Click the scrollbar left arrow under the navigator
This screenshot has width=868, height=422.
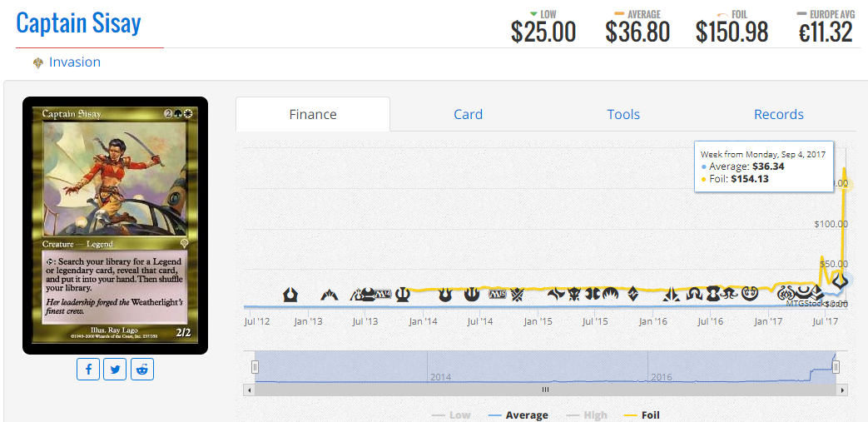coord(249,390)
